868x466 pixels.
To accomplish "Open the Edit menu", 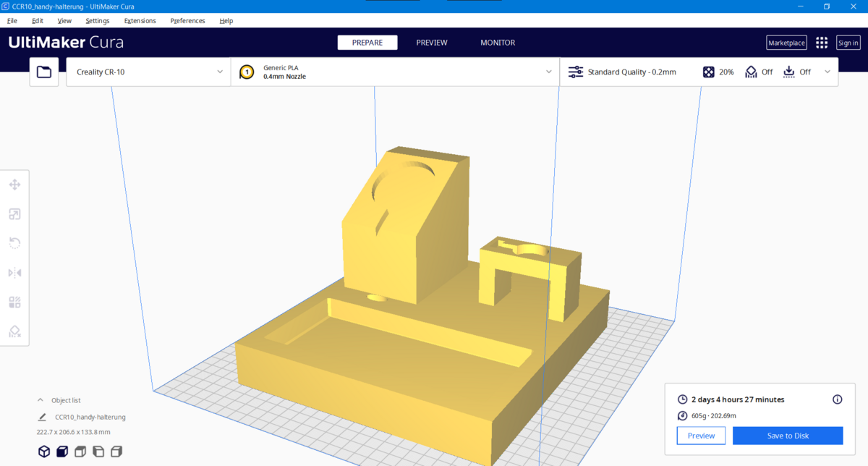I will tap(38, 20).
